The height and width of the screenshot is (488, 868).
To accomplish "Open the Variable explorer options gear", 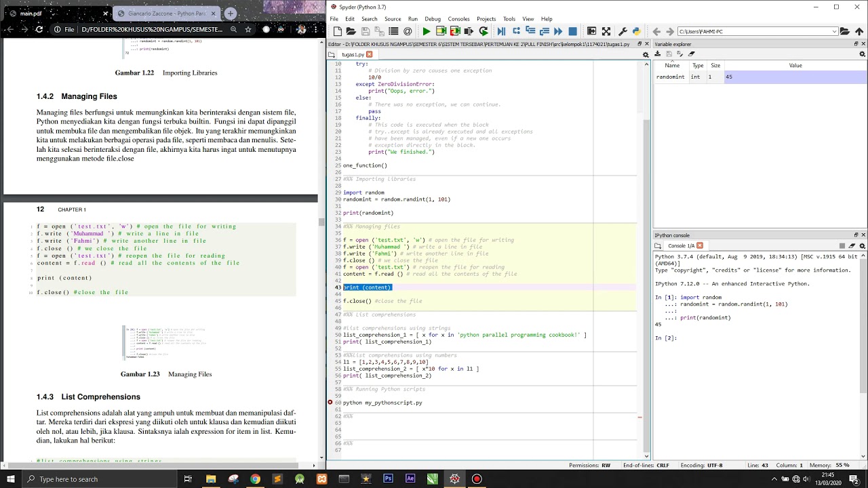I will click(863, 54).
